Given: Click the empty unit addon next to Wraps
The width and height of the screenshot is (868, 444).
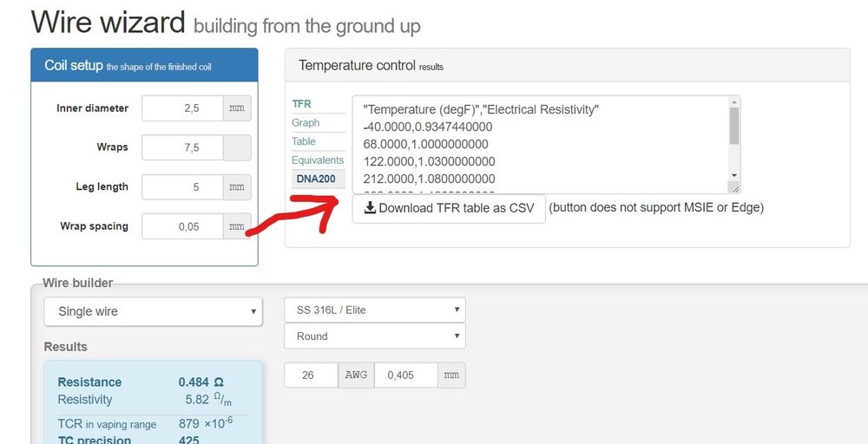Looking at the screenshot, I should point(237,147).
